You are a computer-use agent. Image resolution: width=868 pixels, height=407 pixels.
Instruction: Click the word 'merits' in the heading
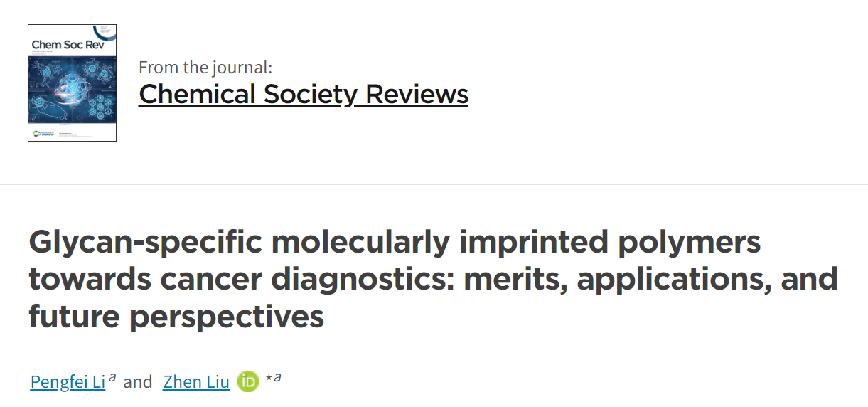click(x=515, y=279)
